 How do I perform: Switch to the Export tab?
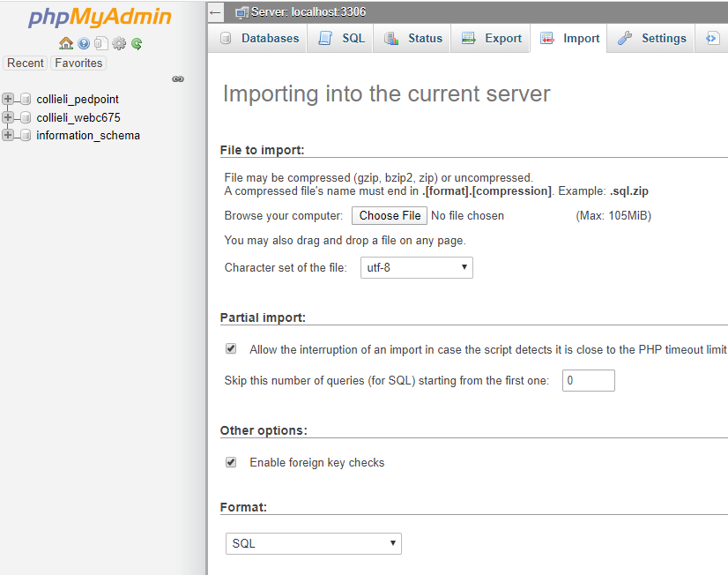click(491, 38)
